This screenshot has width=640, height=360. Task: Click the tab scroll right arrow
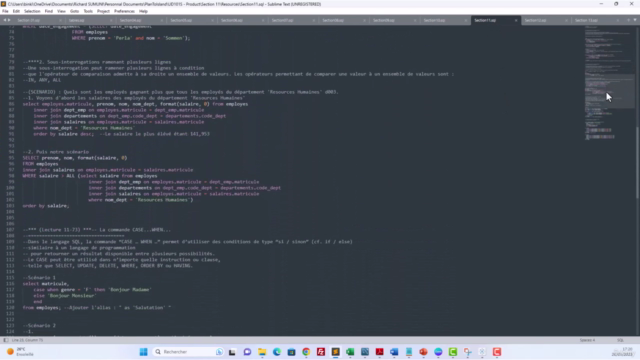pyautogui.click(x=9, y=20)
